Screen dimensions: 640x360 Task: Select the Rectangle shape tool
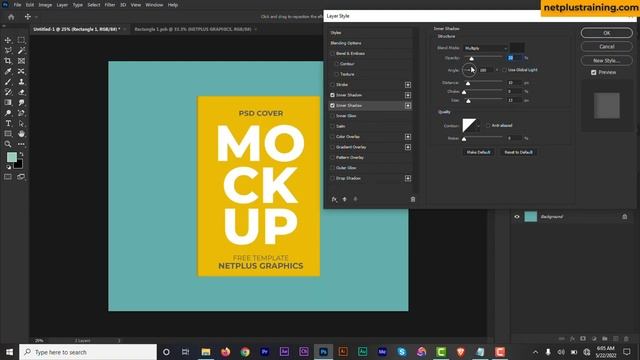pyautogui.click(x=8, y=133)
